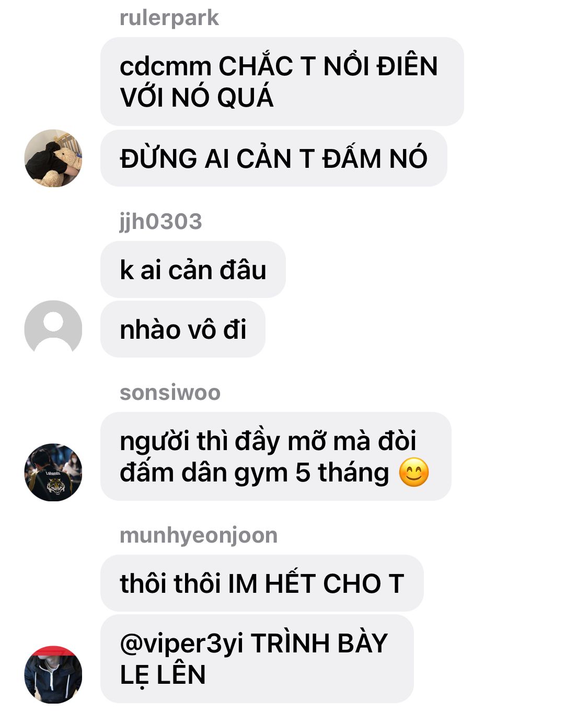
Task: Tap the sonsiwoo username label
Action: tap(170, 393)
